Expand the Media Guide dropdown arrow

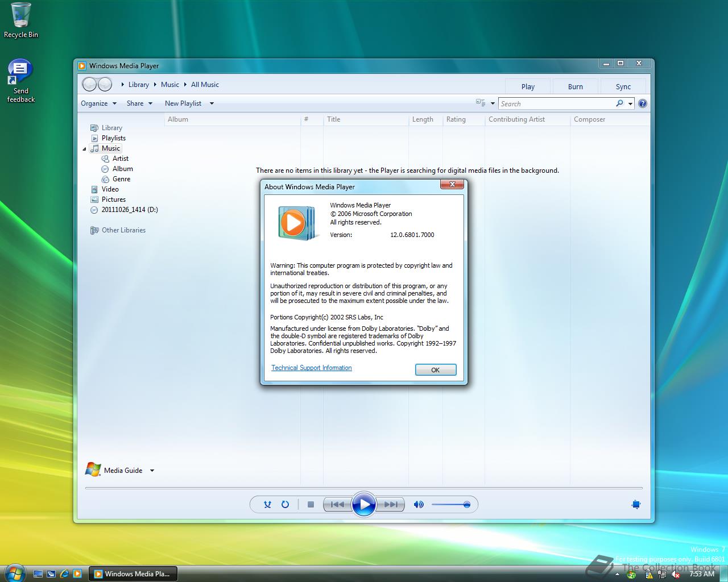(152, 471)
